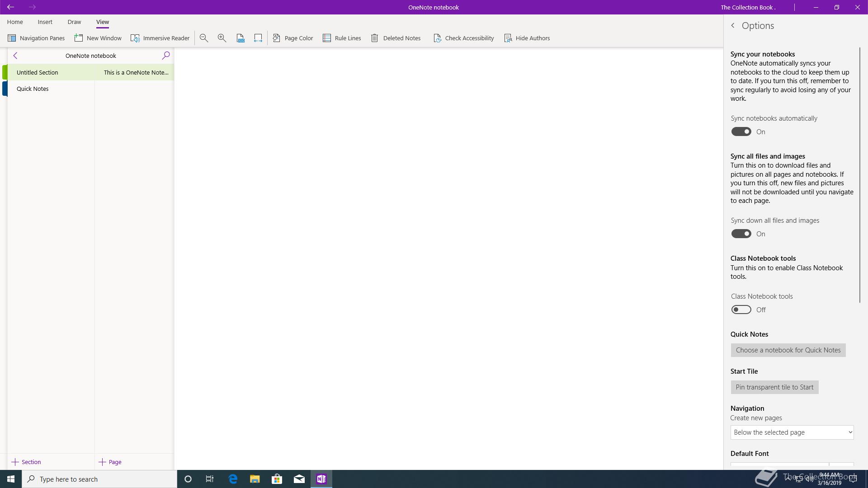Switch to Draw tab
This screenshot has height=488, width=868.
point(74,22)
